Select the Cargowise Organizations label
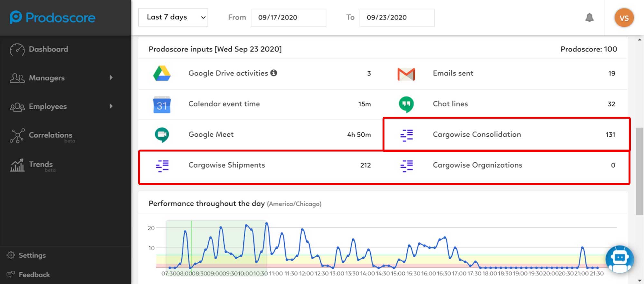Viewport: 644px width, 284px height. (x=478, y=165)
